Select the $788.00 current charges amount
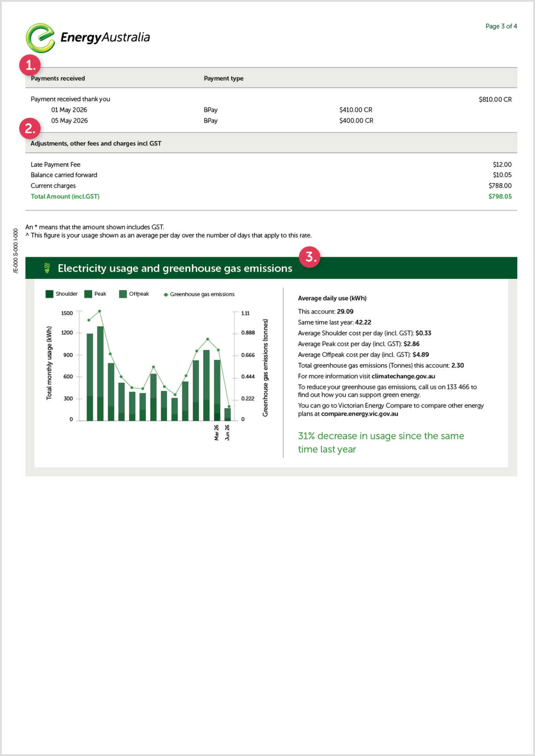 500,186
